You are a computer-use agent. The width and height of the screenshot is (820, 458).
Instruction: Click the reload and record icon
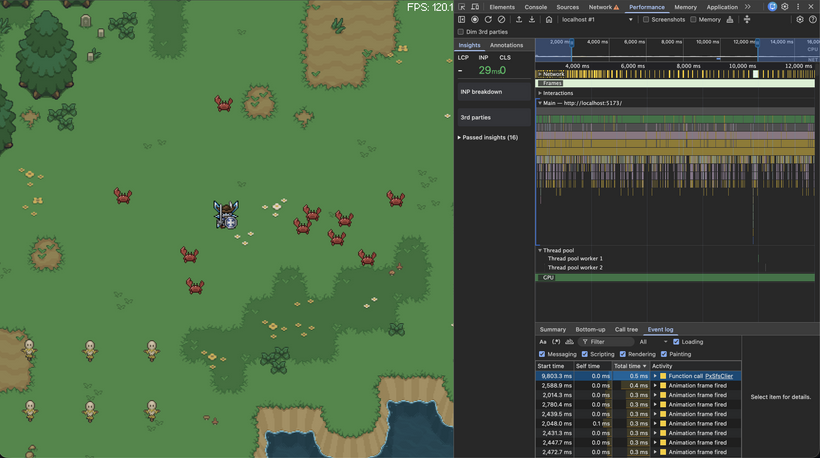(488, 19)
